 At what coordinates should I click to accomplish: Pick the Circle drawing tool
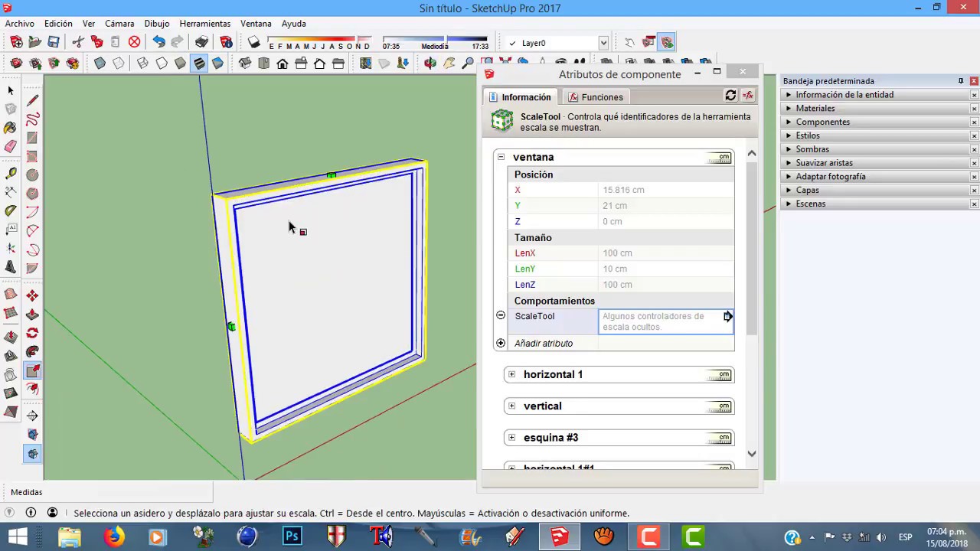[32, 174]
